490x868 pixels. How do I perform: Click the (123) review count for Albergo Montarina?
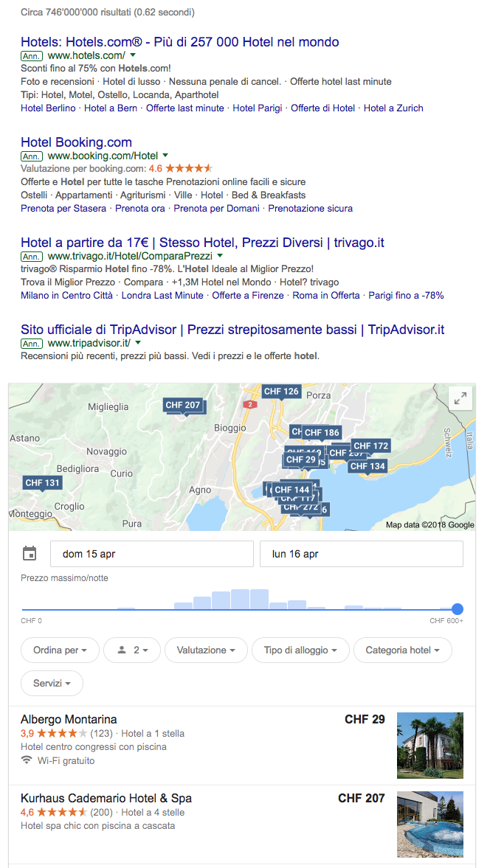click(101, 734)
